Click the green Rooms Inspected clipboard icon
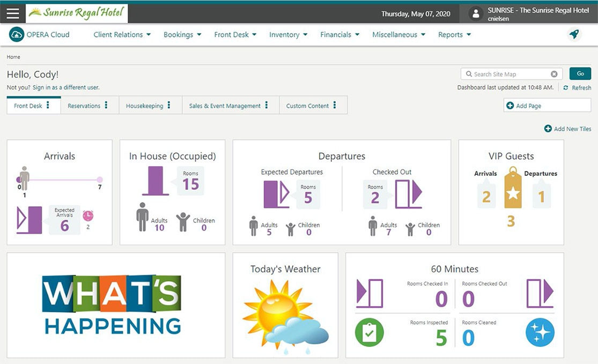The height and width of the screenshot is (364, 598). coord(369,332)
